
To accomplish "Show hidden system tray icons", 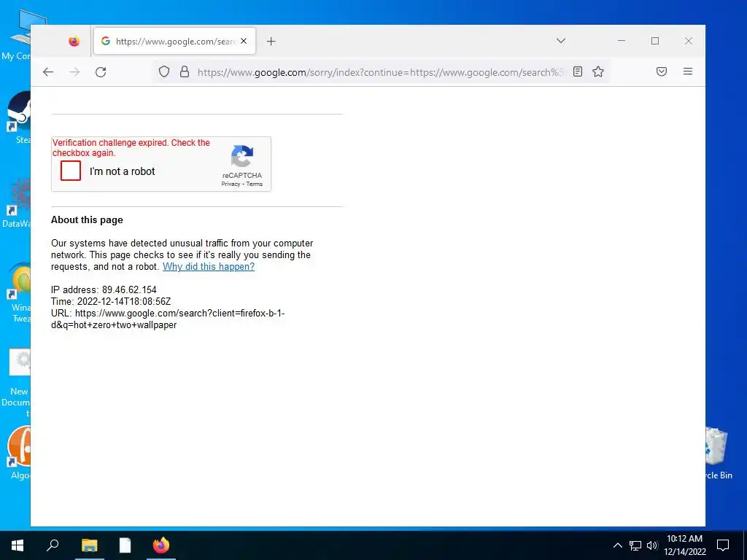I will pos(617,545).
